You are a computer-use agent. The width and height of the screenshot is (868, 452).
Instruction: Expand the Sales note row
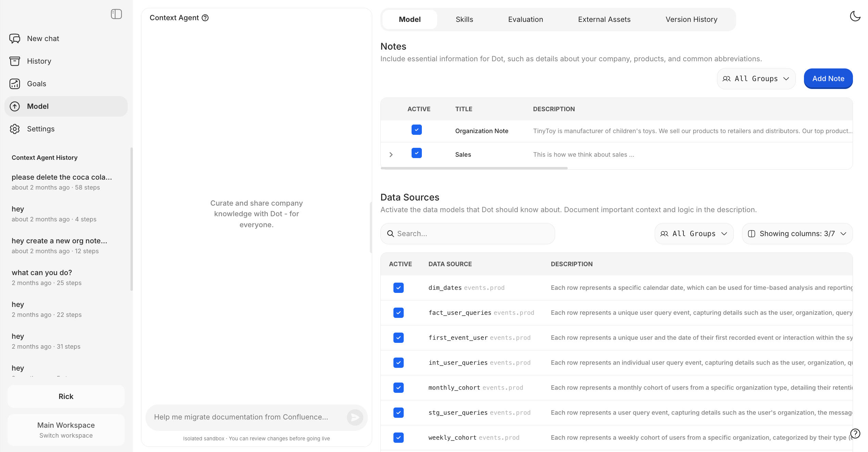[391, 155]
